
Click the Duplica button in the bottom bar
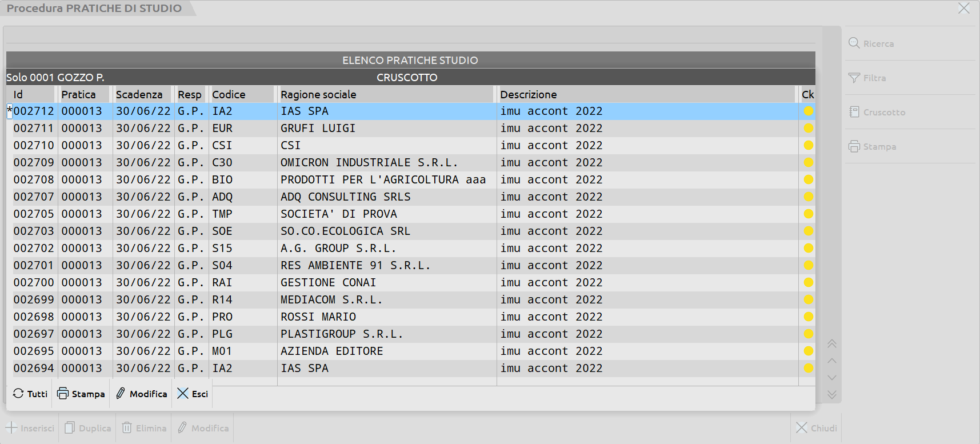point(88,428)
